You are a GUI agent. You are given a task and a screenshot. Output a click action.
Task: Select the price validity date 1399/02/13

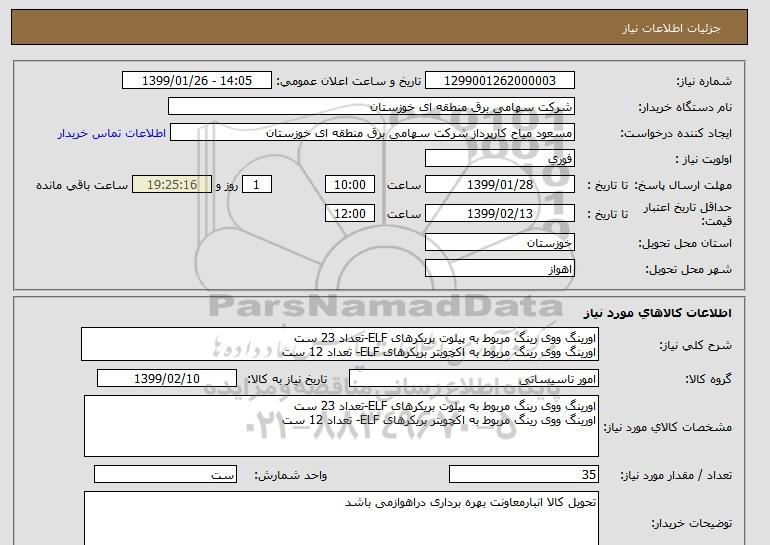tap(500, 213)
